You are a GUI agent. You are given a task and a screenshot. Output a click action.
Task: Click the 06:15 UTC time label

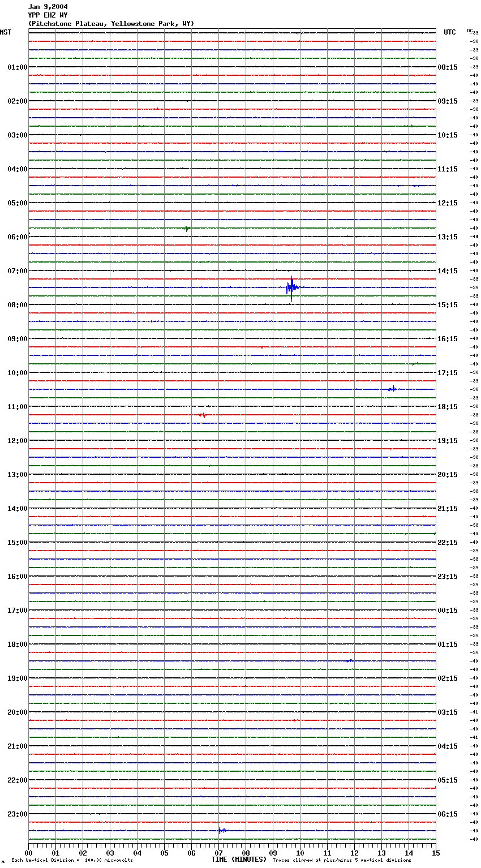click(448, 814)
